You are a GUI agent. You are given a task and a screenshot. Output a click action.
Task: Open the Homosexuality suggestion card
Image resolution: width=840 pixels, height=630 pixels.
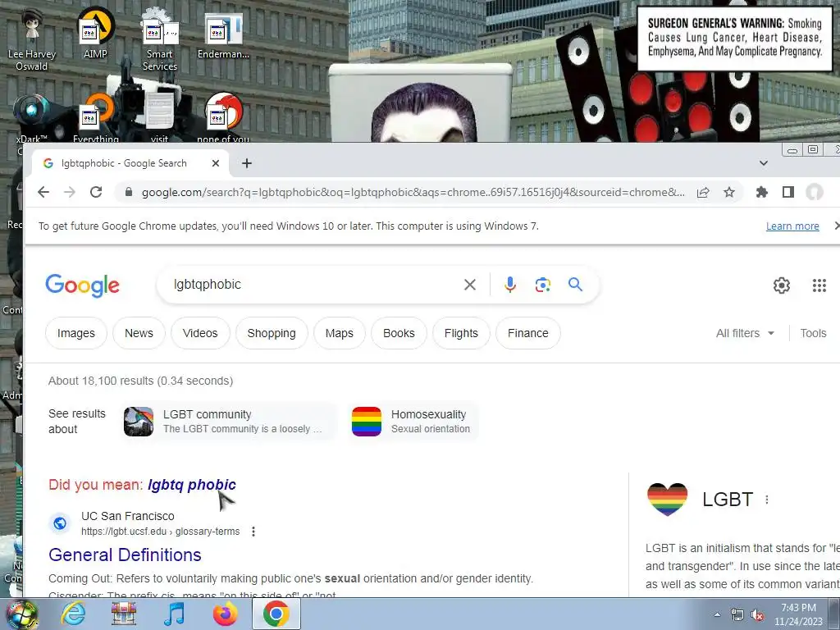click(413, 422)
